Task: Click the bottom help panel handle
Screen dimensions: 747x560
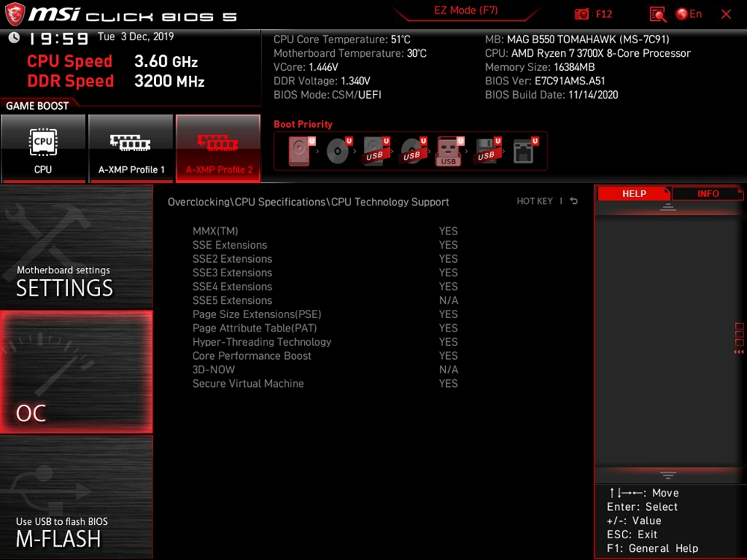Action: click(668, 475)
